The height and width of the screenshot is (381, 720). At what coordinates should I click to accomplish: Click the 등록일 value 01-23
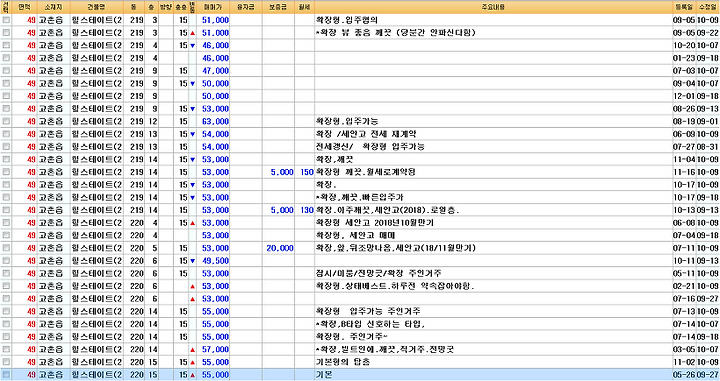(x=684, y=58)
